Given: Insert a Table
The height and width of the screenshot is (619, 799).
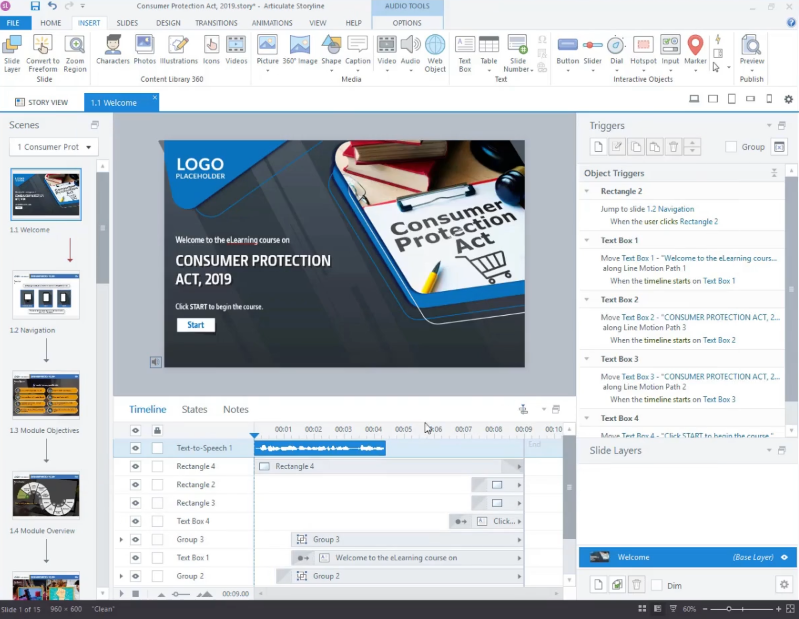Looking at the screenshot, I should [489, 53].
